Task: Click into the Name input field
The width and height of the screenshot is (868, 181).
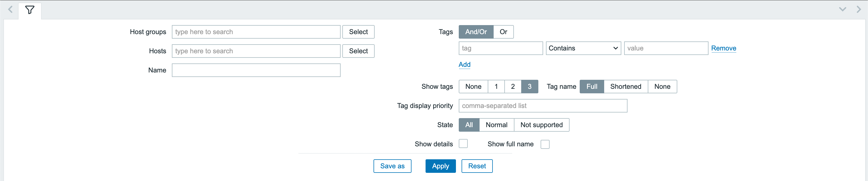Action: (256, 70)
